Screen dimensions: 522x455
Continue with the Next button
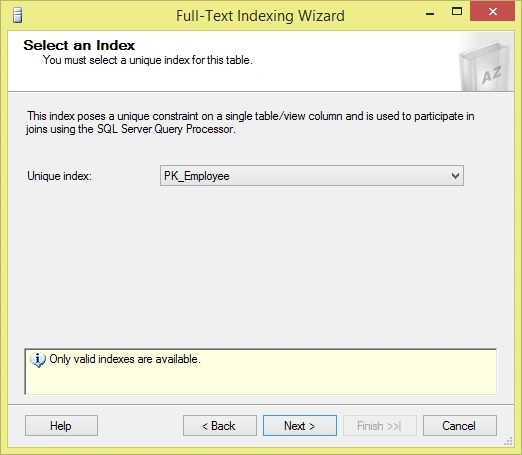click(x=300, y=426)
